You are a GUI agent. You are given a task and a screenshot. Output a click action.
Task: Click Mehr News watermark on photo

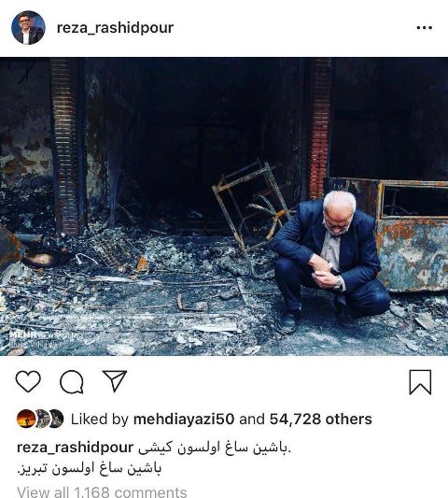(43, 338)
